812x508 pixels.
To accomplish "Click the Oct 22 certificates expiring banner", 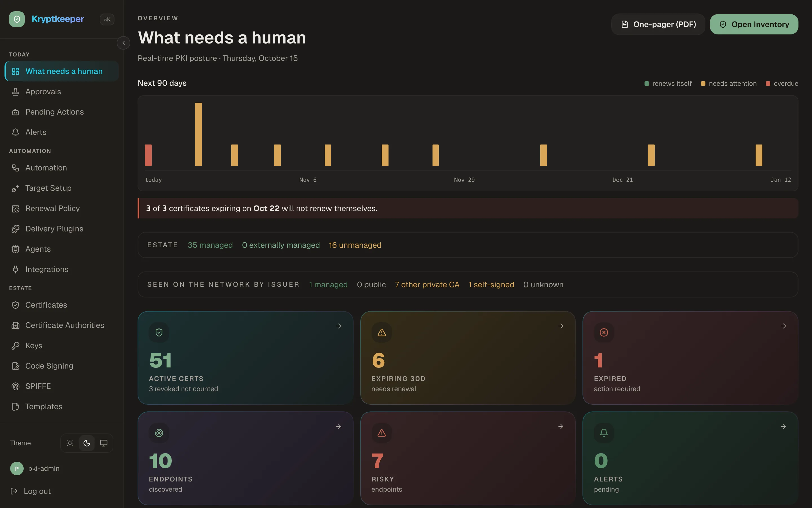I will [468, 208].
